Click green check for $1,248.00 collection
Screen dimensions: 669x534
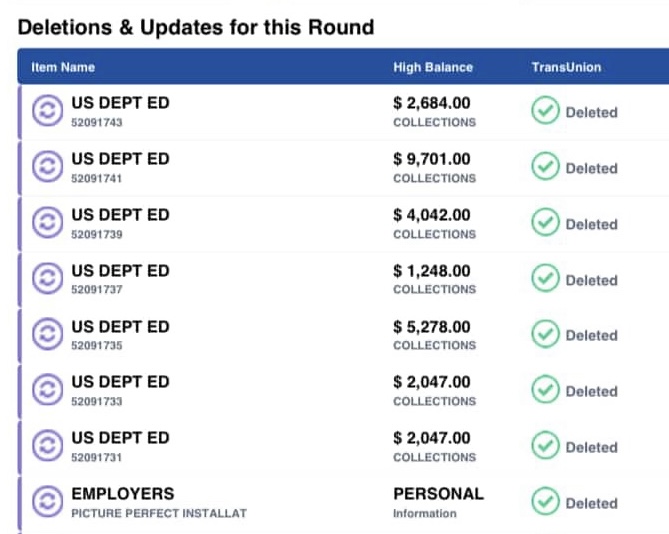coord(544,279)
